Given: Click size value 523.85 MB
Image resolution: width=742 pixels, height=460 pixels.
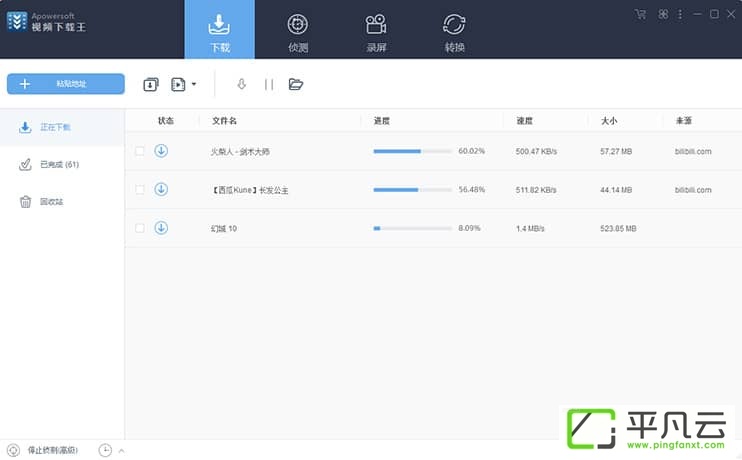Looking at the screenshot, I should [618, 229].
